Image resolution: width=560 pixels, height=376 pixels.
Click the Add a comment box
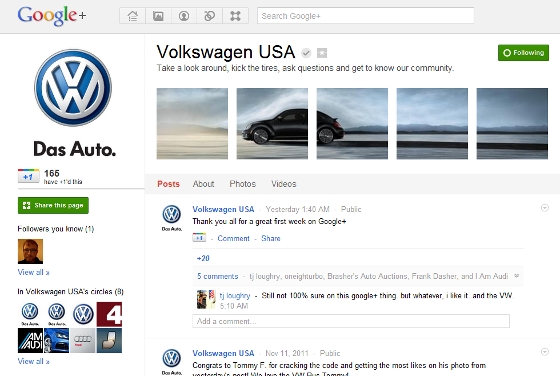point(351,321)
